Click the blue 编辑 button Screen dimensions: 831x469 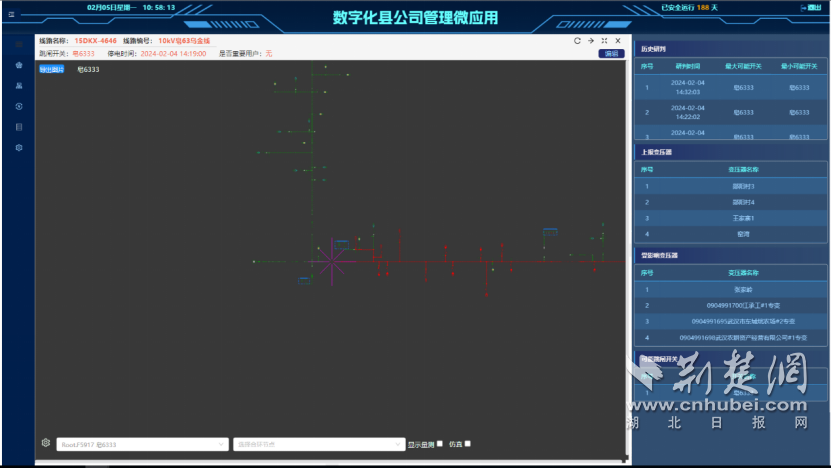609,54
